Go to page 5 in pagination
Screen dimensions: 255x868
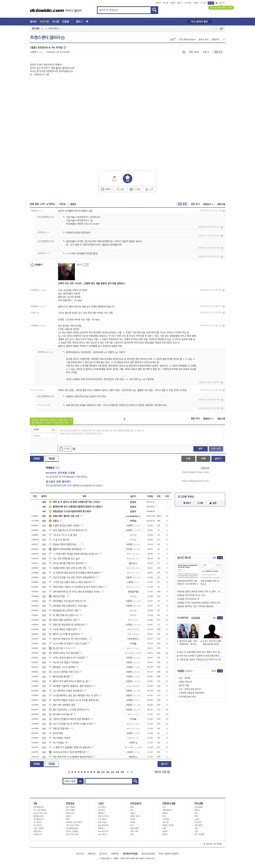click(x=81, y=772)
